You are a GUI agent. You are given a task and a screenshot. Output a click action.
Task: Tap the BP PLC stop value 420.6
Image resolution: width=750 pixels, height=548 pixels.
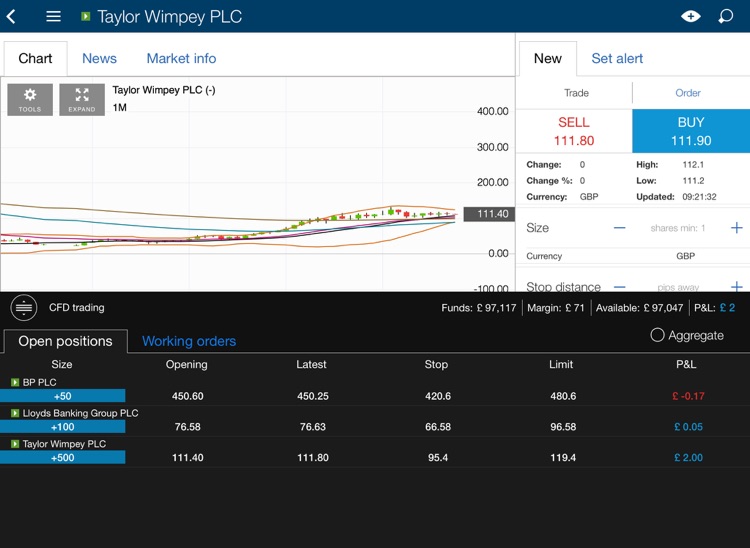438,396
